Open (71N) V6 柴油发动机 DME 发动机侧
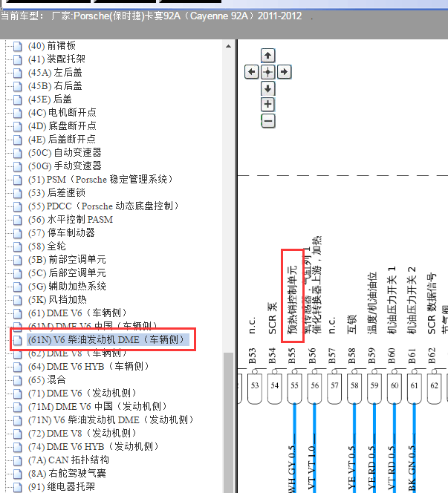 click(111, 420)
